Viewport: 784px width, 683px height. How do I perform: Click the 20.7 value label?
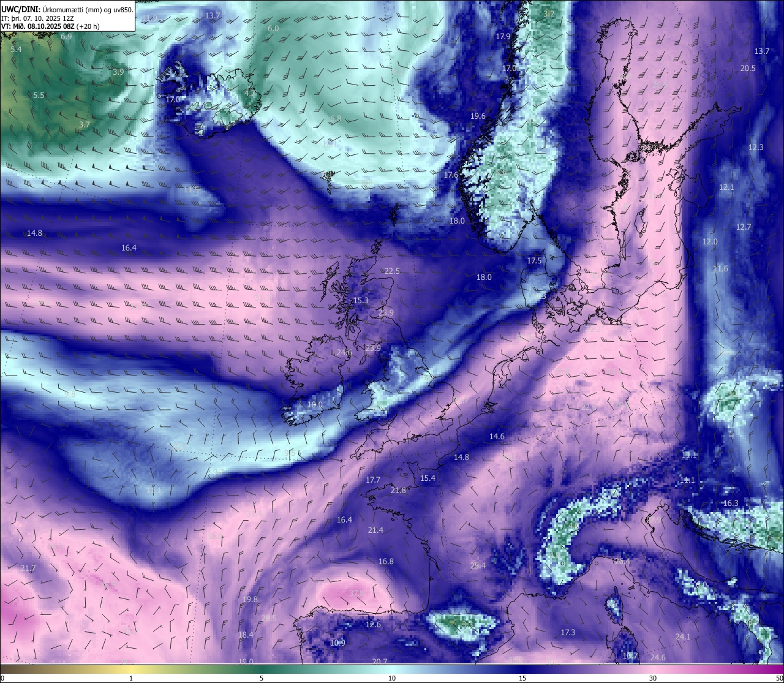tap(380, 662)
